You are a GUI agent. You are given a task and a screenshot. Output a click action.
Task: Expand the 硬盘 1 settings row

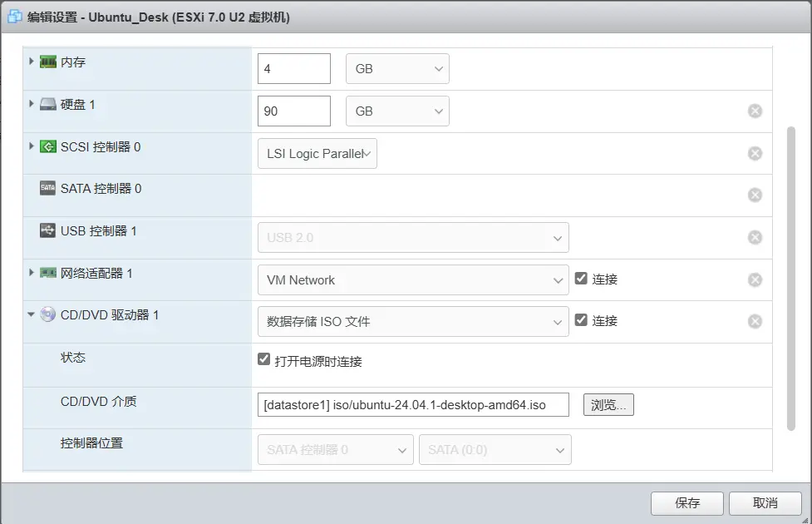point(32,104)
